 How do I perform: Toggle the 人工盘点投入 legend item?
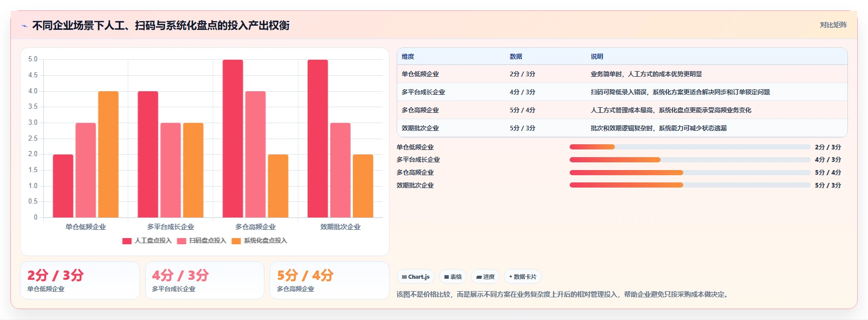click(147, 241)
